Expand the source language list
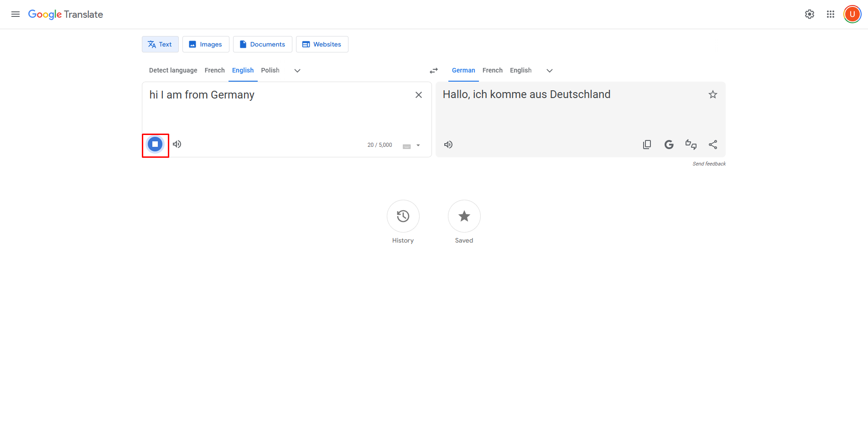The image size is (868, 430). [x=297, y=71]
